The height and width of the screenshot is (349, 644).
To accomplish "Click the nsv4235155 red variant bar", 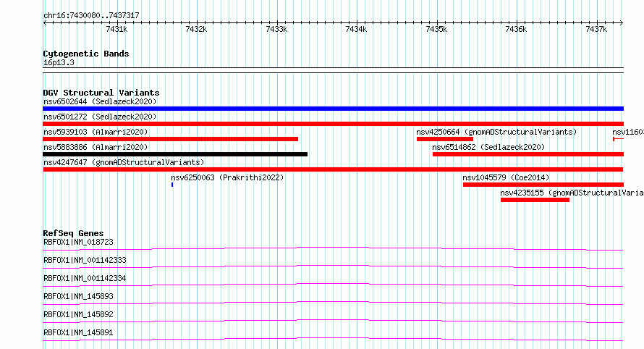I will 535,200.
